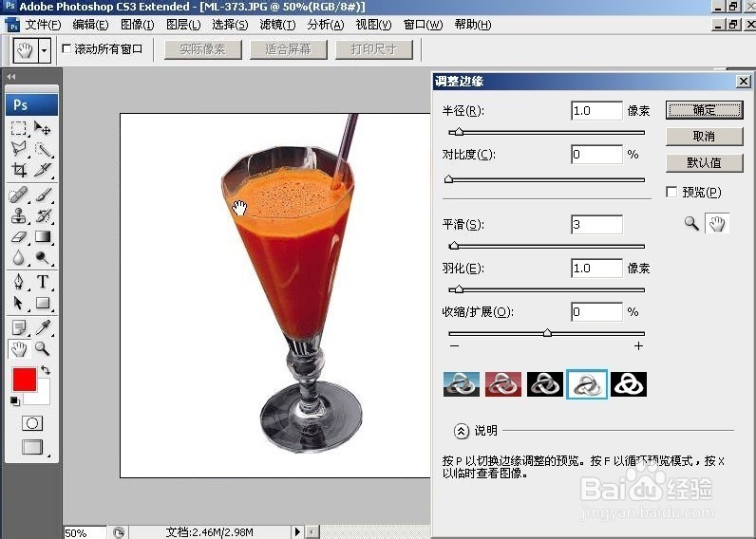Image resolution: width=756 pixels, height=539 pixels.
Task: Select the Gradient tool
Action: (43, 236)
